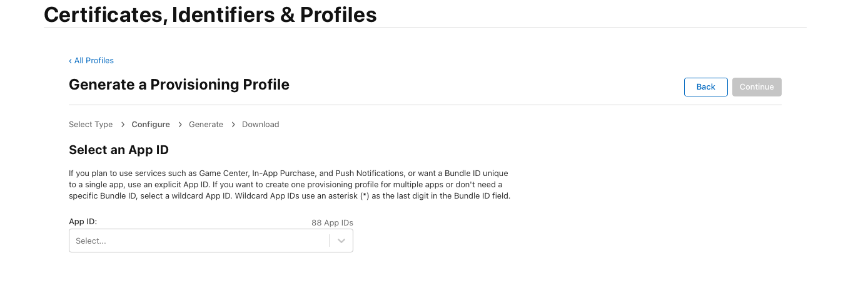Go to the Select Type step
The width and height of the screenshot is (868, 285).
coord(91,125)
